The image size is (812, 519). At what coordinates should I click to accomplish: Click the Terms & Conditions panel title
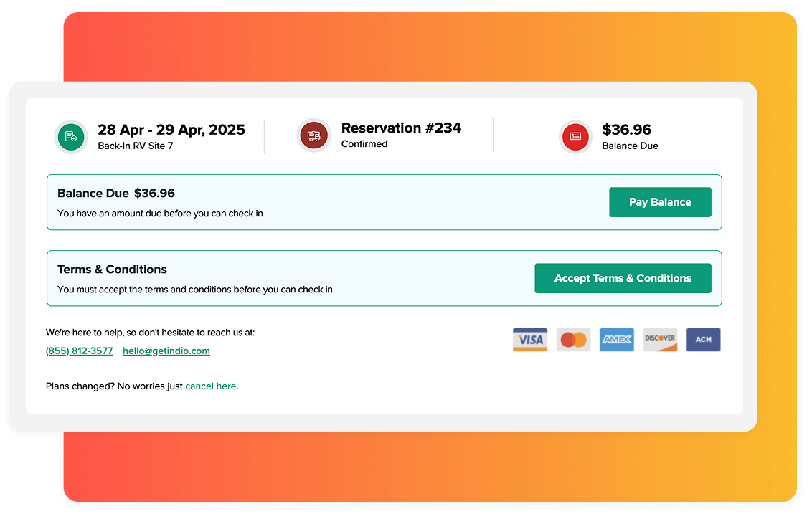pos(112,270)
